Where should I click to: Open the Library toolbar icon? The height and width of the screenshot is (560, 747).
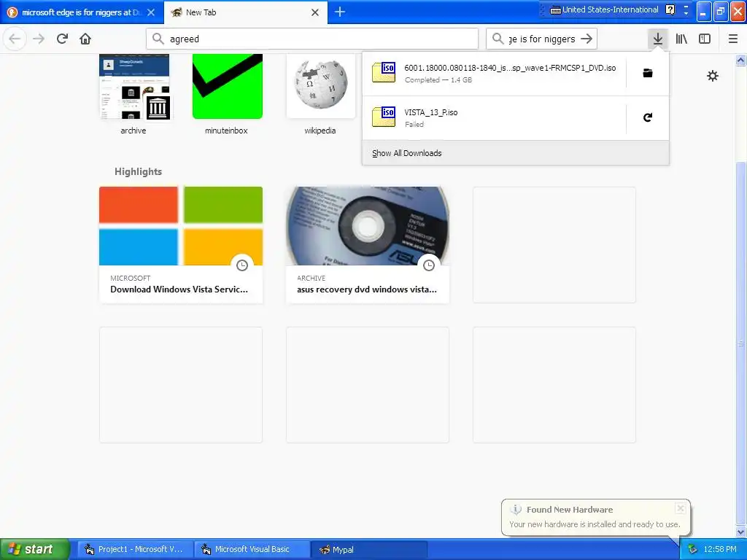click(x=681, y=39)
